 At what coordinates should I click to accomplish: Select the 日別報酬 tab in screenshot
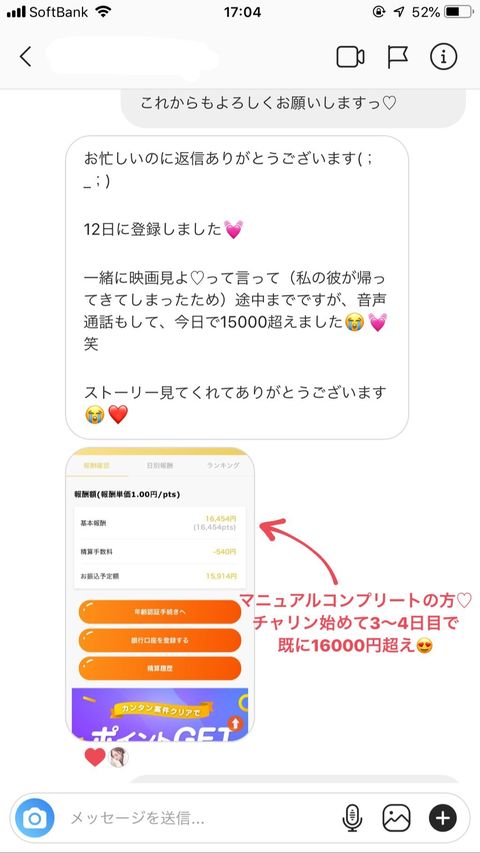pos(159,466)
